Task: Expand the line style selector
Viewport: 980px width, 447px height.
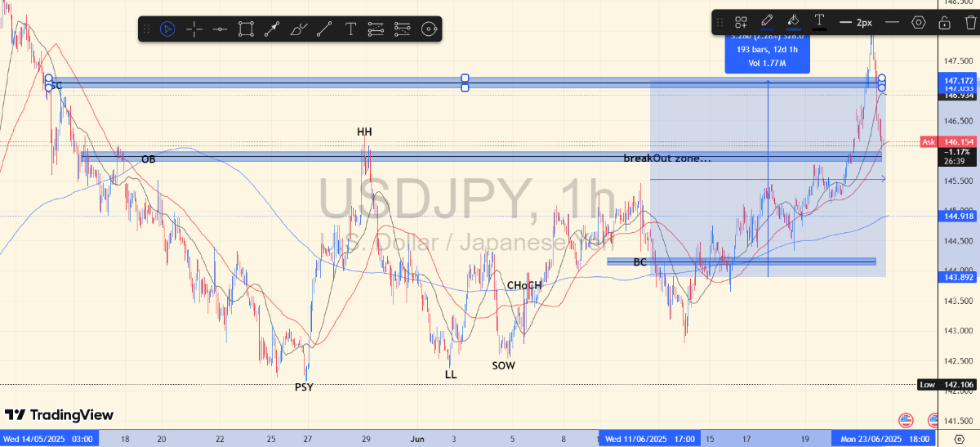Action: (x=892, y=22)
